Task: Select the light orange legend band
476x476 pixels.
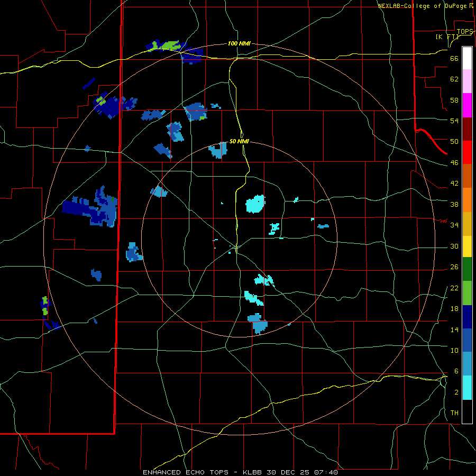Action: [467, 200]
